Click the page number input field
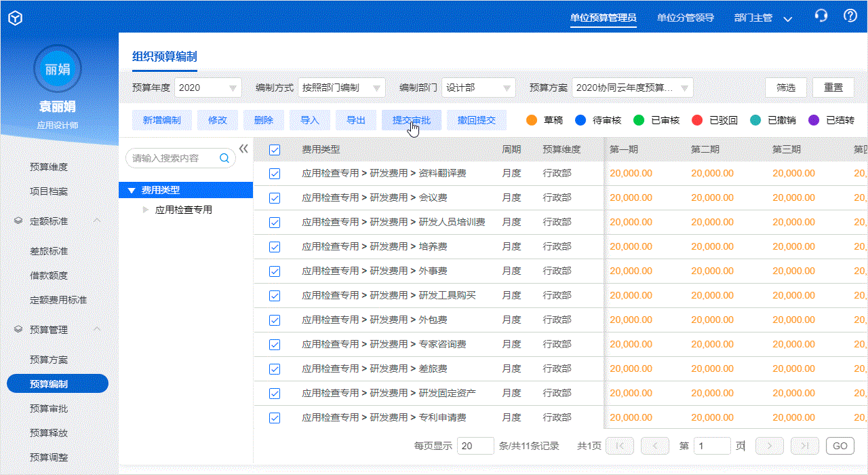This screenshot has height=475, width=868. click(x=712, y=446)
